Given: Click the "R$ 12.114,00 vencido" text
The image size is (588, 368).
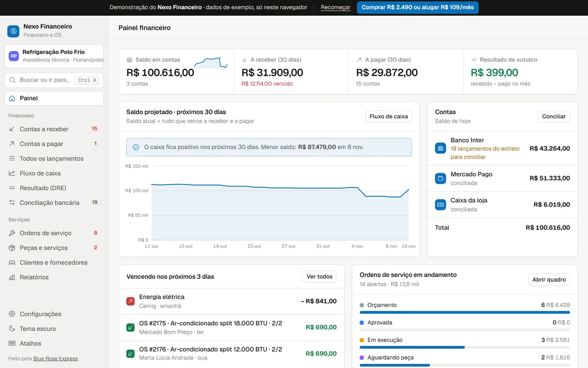Looking at the screenshot, I should 267,84.
